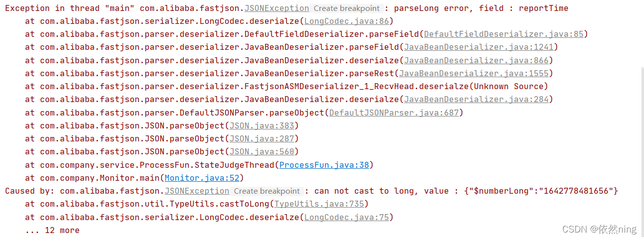Jump to JavaBeanDeserializer.java:1241
644x239 pixels.
478,47
